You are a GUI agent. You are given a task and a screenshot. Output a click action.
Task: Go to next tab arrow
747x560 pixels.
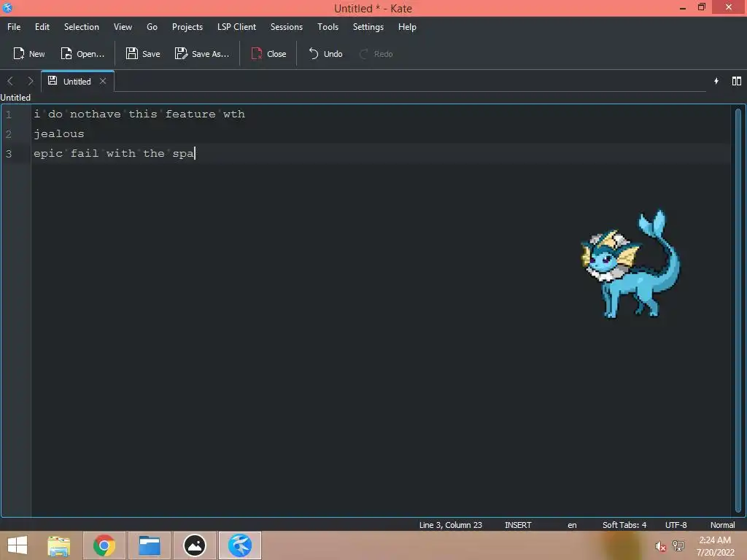coord(31,81)
